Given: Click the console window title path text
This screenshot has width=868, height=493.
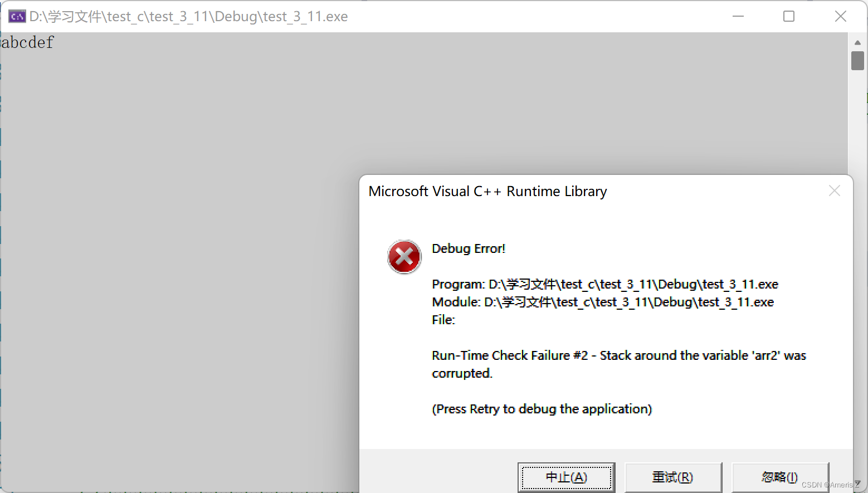Looking at the screenshot, I should tap(189, 17).
